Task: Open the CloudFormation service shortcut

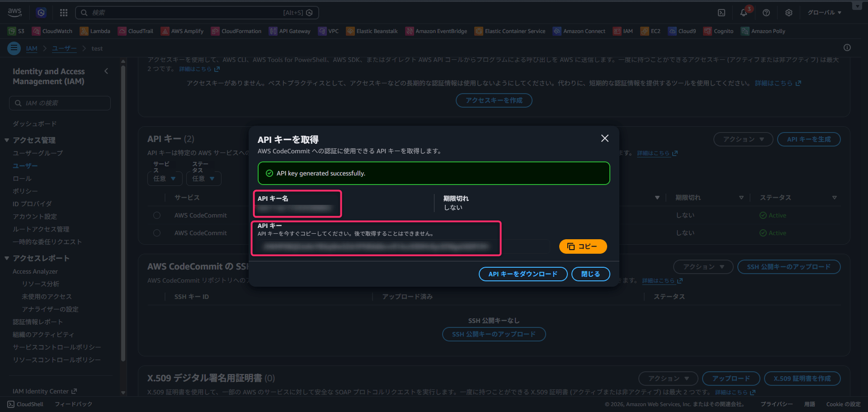Action: tap(236, 31)
